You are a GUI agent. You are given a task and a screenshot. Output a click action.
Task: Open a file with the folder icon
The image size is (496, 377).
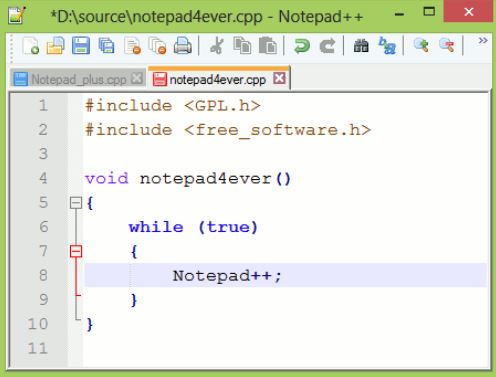(x=55, y=46)
